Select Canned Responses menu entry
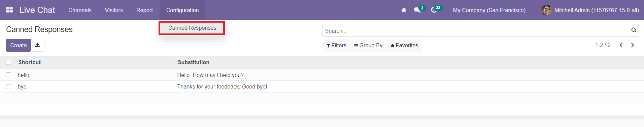 [192, 28]
